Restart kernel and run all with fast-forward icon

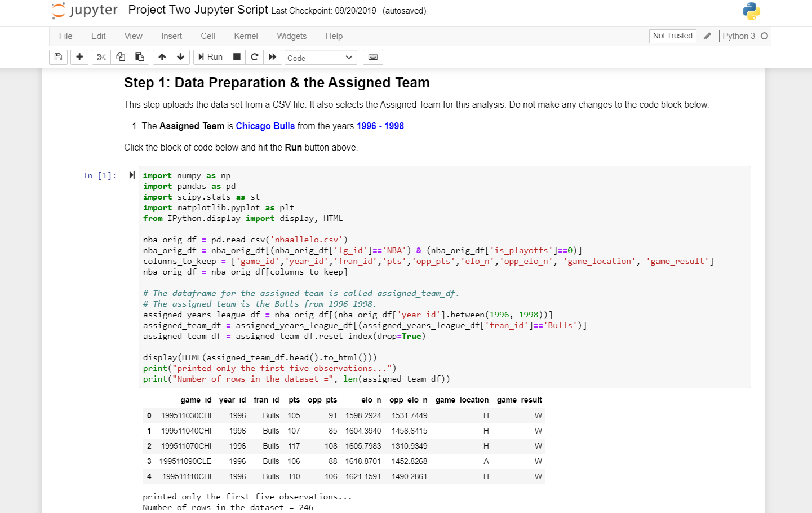point(273,57)
